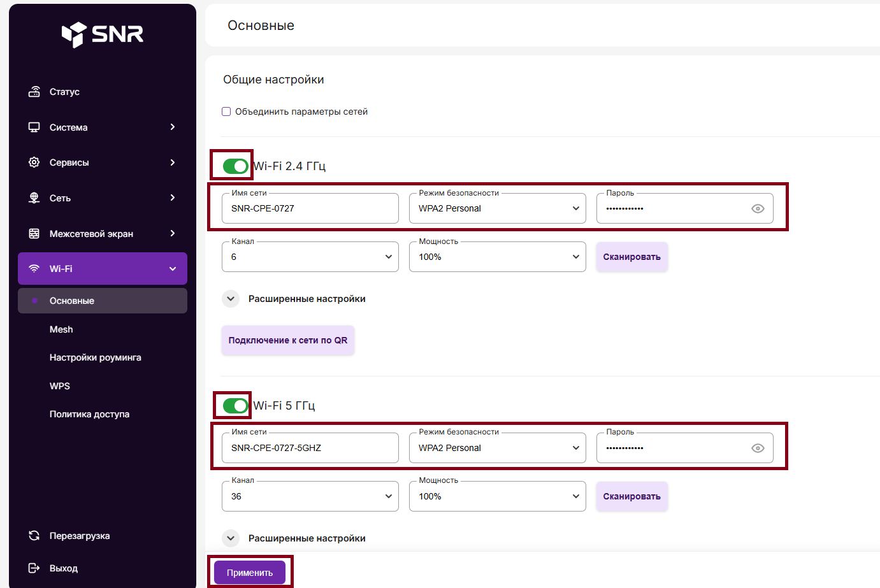
Task: Click the Система monitor icon
Action: (x=34, y=127)
